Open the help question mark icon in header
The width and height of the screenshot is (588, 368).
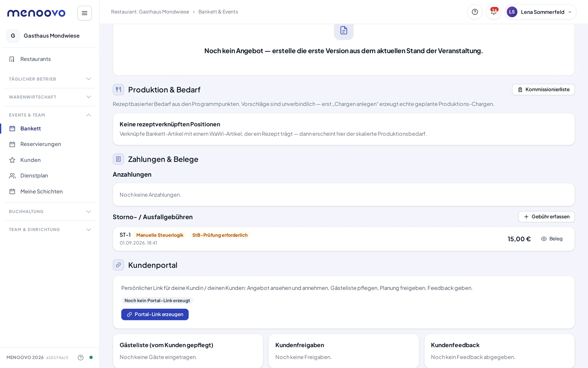pyautogui.click(x=474, y=12)
